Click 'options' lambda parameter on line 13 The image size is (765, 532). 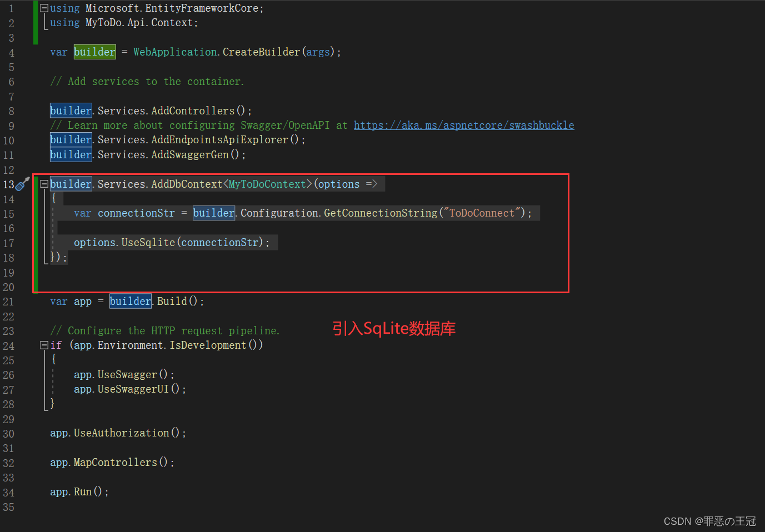tap(339, 184)
